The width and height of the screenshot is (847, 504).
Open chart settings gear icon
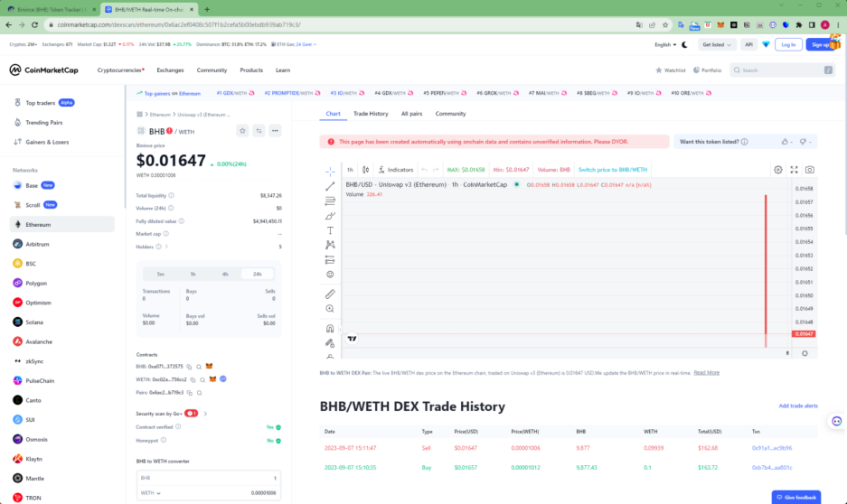point(778,170)
